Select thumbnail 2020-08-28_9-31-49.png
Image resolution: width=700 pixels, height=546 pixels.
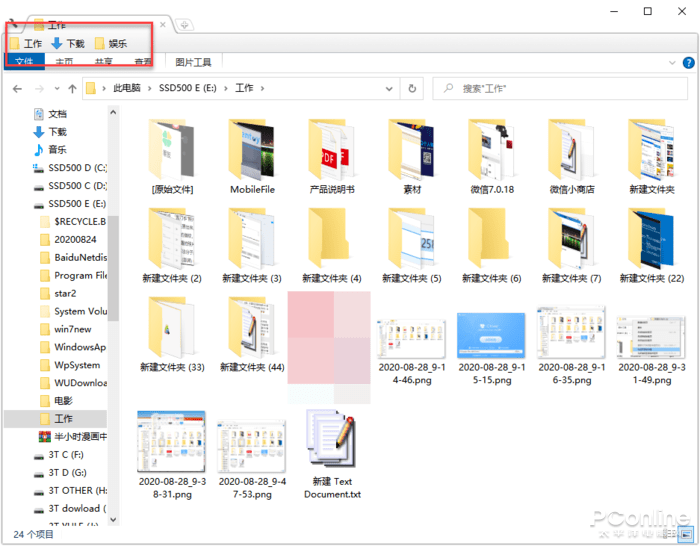point(651,350)
